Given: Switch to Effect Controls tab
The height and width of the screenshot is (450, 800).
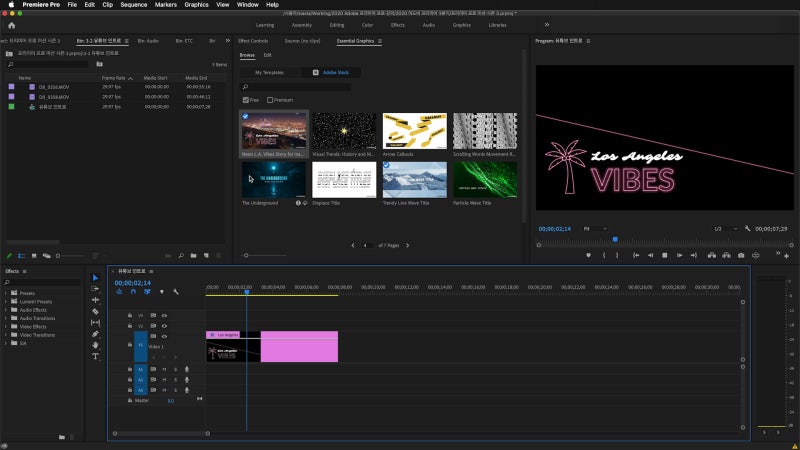Looking at the screenshot, I should pyautogui.click(x=253, y=41).
